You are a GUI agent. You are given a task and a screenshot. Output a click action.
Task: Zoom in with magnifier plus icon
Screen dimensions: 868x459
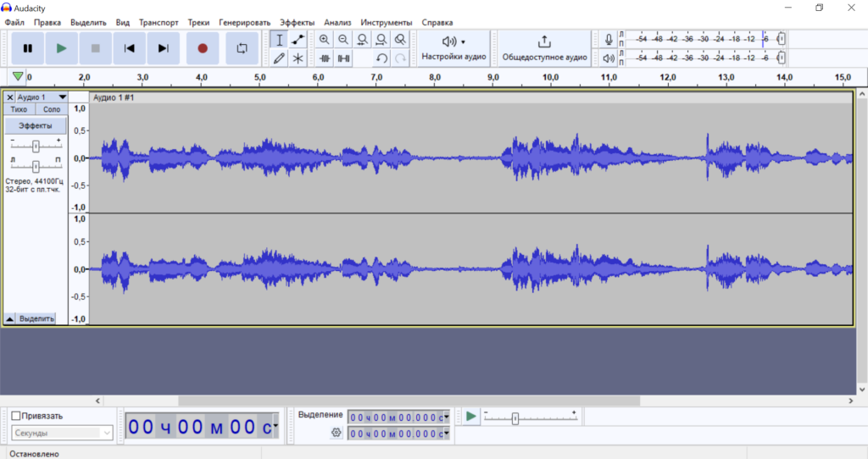325,40
